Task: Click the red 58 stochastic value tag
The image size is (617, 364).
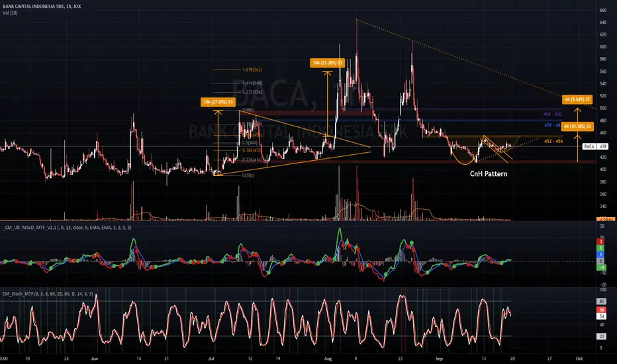Action: click(602, 310)
